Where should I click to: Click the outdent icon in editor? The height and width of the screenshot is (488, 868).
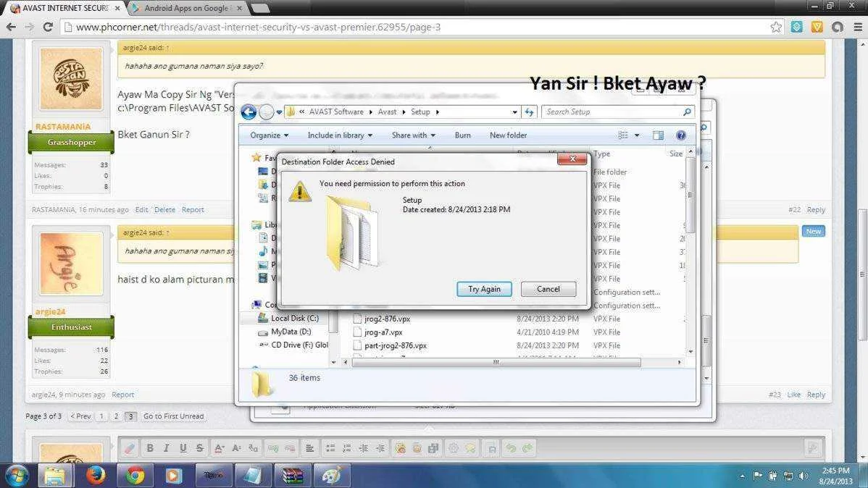[x=363, y=448]
